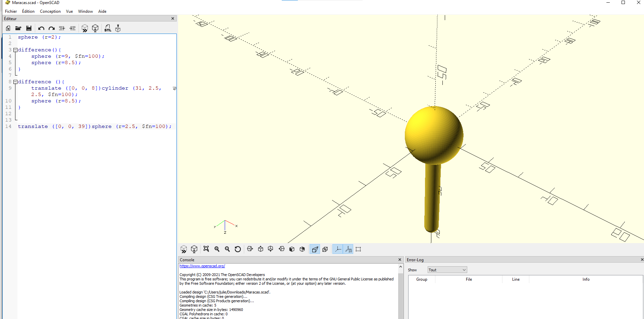
Task: Close the Console panel
Action: [400, 260]
